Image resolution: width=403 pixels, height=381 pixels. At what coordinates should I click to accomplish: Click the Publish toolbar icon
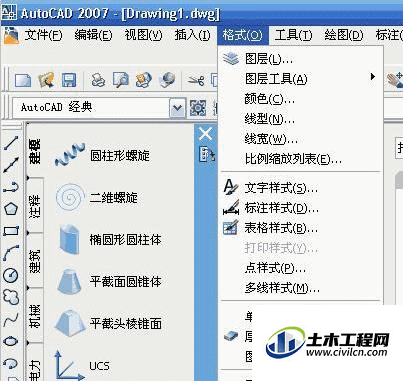pyautogui.click(x=144, y=80)
